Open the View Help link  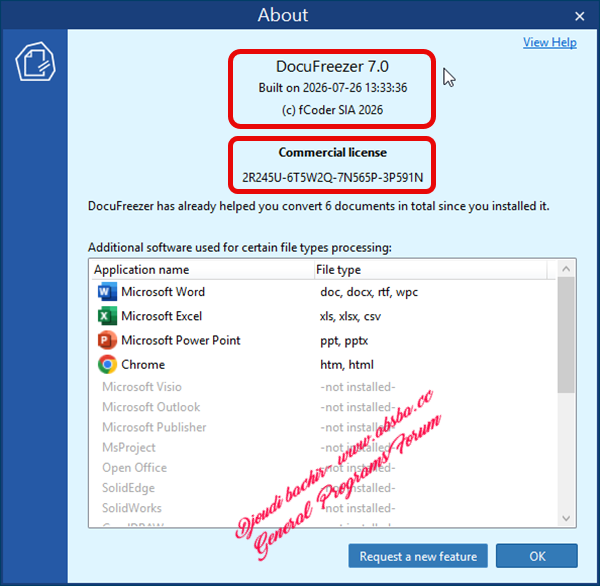(549, 42)
